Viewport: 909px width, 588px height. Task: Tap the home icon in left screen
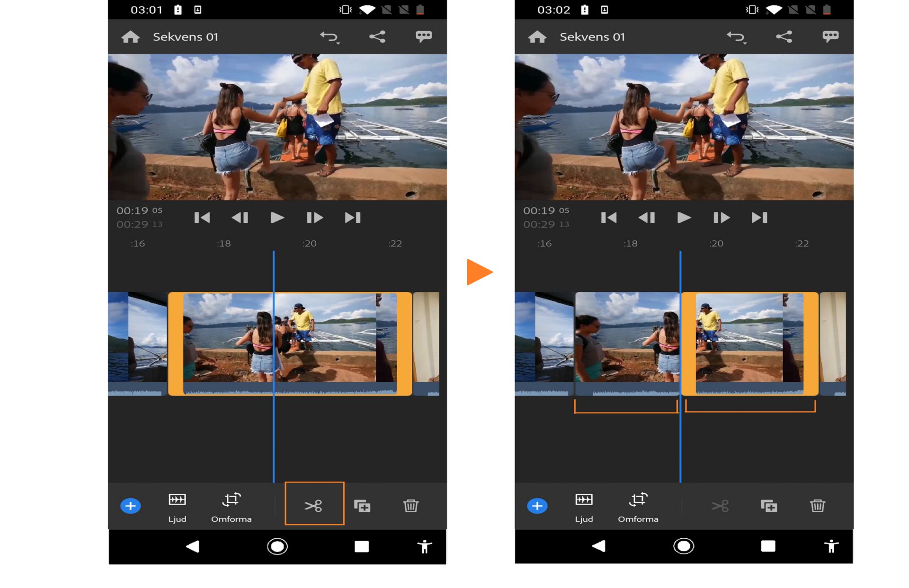131,37
